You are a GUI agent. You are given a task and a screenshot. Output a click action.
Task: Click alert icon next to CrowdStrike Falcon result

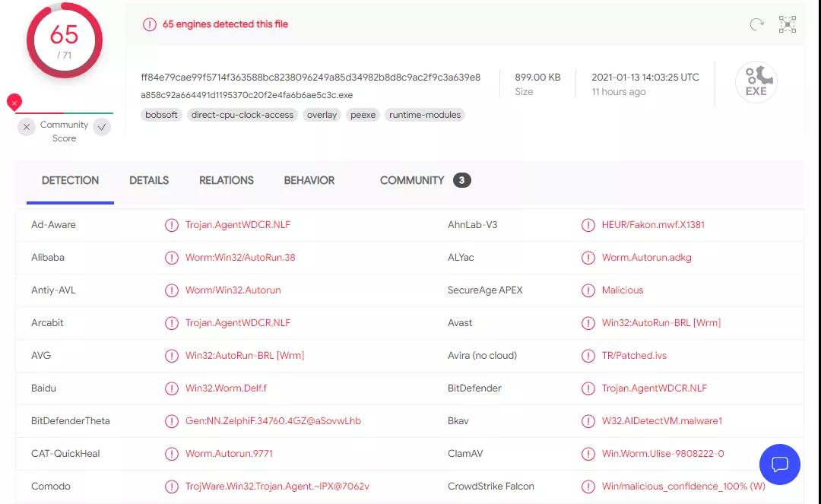(x=588, y=487)
